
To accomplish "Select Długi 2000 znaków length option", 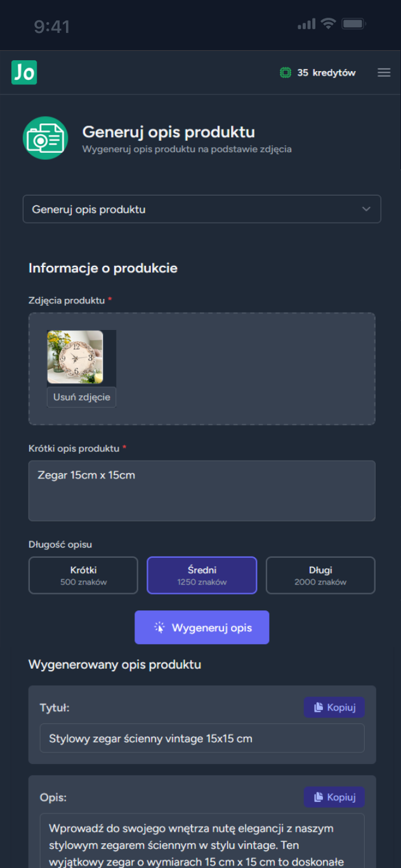I will point(320,575).
